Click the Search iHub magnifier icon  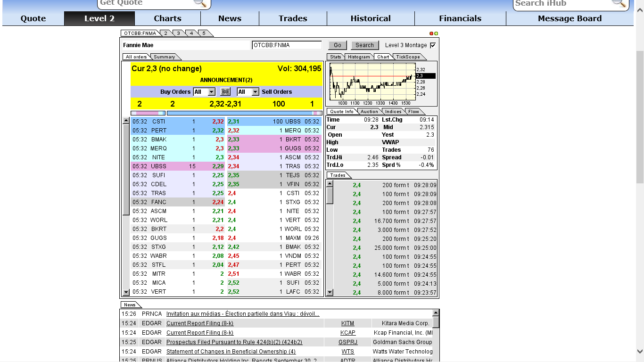[x=619, y=3]
